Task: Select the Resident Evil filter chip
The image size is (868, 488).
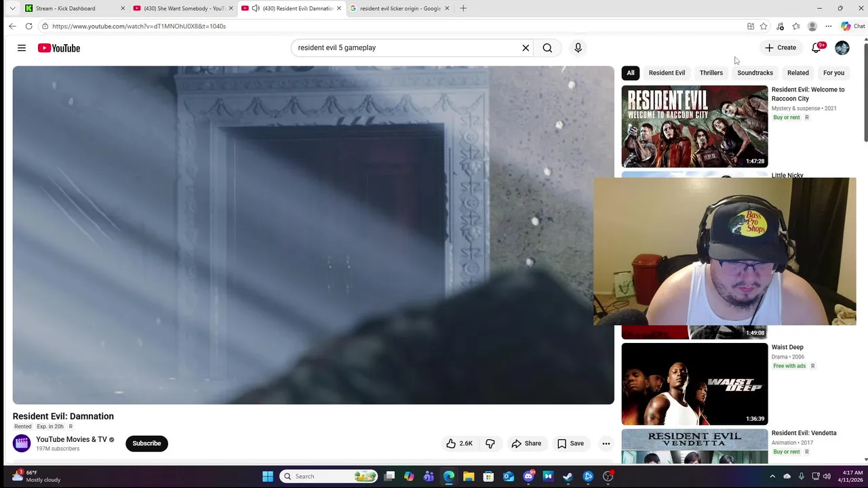Action: [x=667, y=73]
